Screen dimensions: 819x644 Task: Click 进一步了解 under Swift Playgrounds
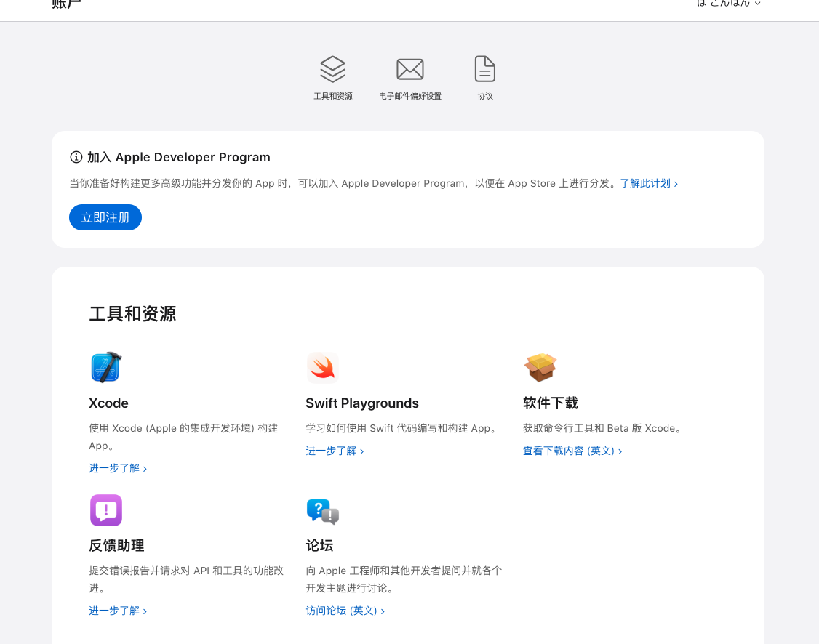(x=332, y=451)
